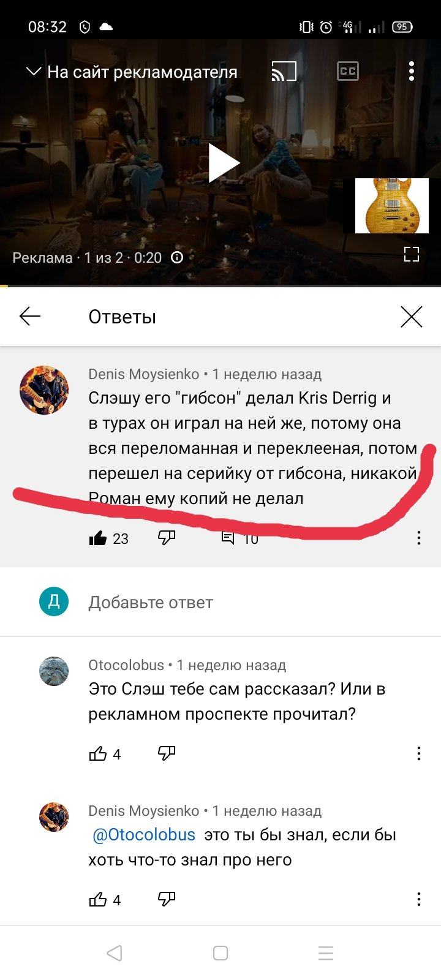This screenshot has width=441, height=980.
Task: Go back with arrow beside Ответы
Action: pos(30,317)
